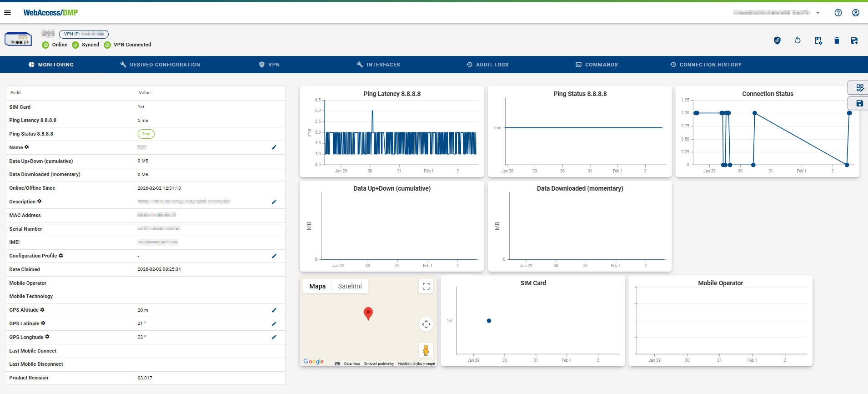868x394 pixels.
Task: Switch to the Monitoring tab
Action: tap(51, 65)
